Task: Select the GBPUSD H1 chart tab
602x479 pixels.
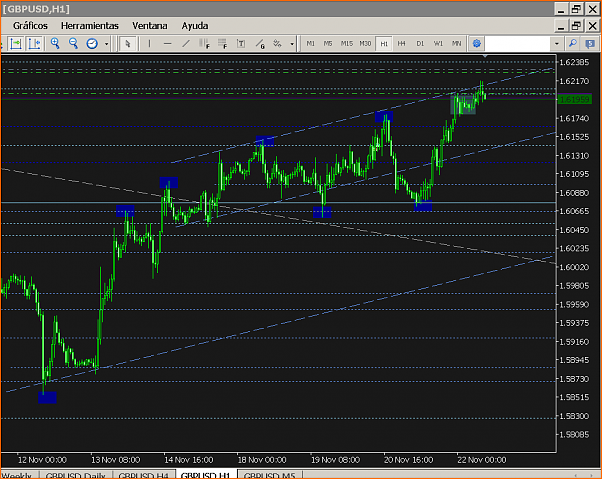Action: (x=206, y=475)
